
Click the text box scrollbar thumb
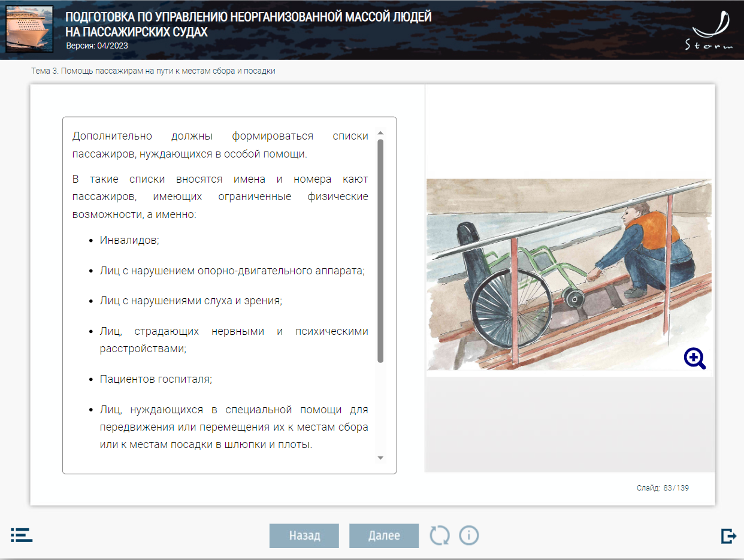pyautogui.click(x=380, y=250)
